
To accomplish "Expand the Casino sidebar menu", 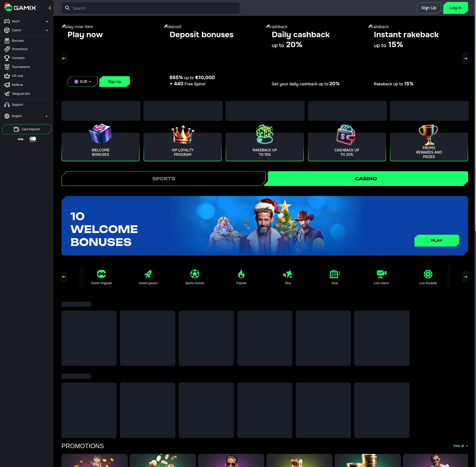I will (26, 30).
